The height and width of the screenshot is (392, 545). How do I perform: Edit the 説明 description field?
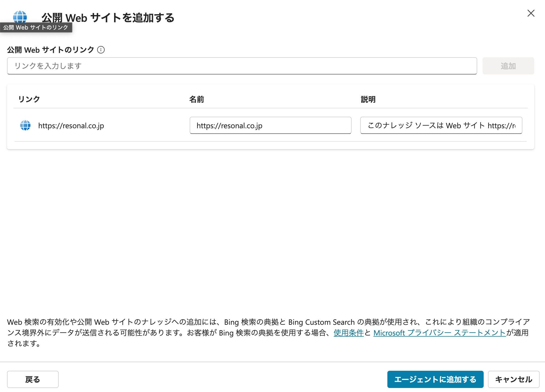click(x=441, y=125)
